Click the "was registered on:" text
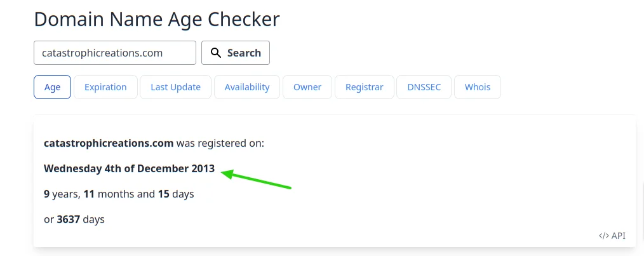Screen dimensions: 644x256 (x=220, y=143)
